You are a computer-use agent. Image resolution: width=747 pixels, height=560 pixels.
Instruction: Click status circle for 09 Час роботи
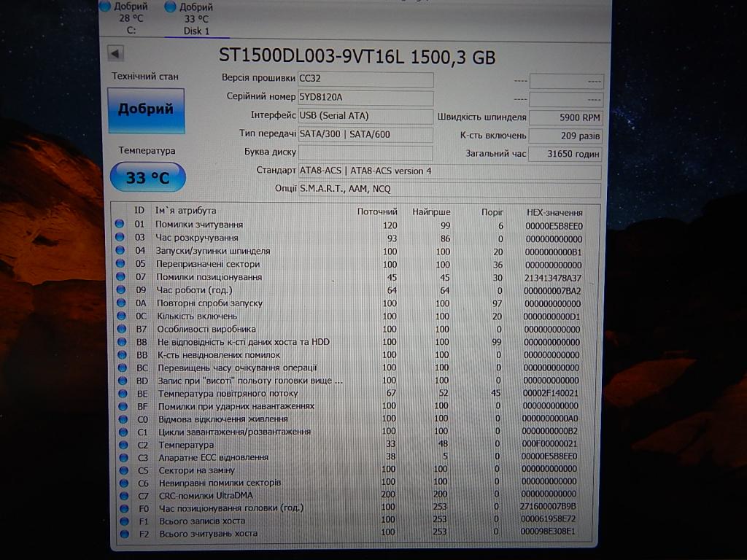click(120, 289)
